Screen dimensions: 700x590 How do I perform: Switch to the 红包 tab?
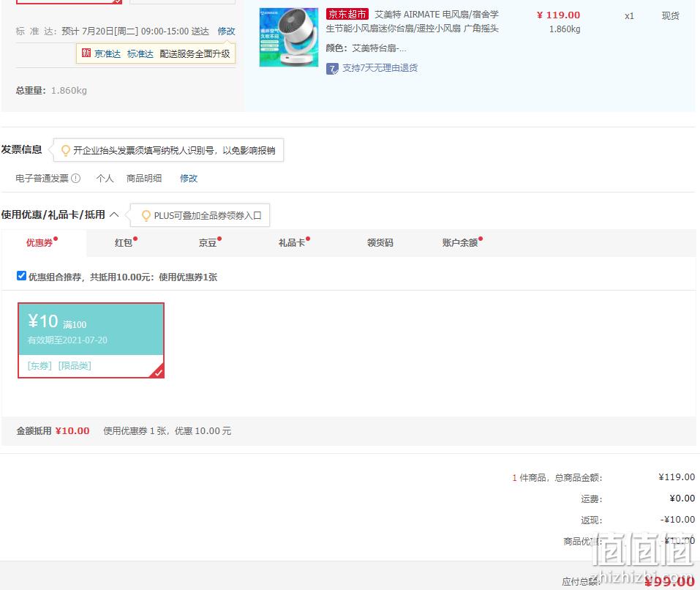pyautogui.click(x=123, y=242)
